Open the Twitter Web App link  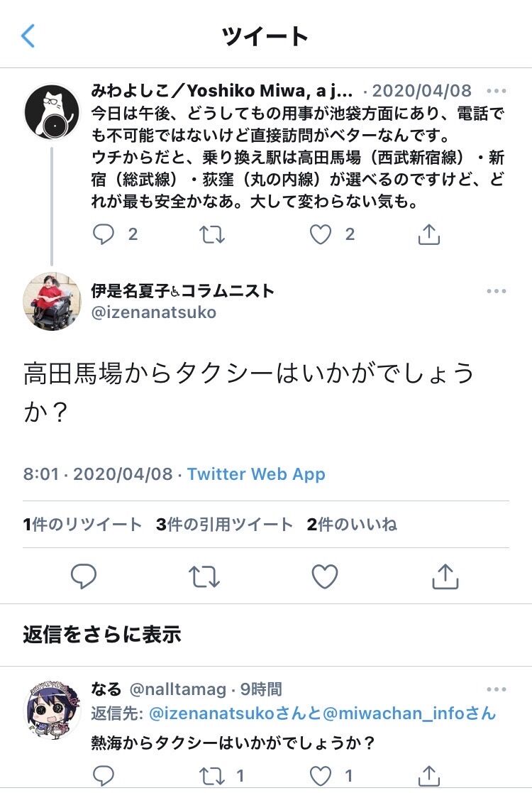point(256,474)
